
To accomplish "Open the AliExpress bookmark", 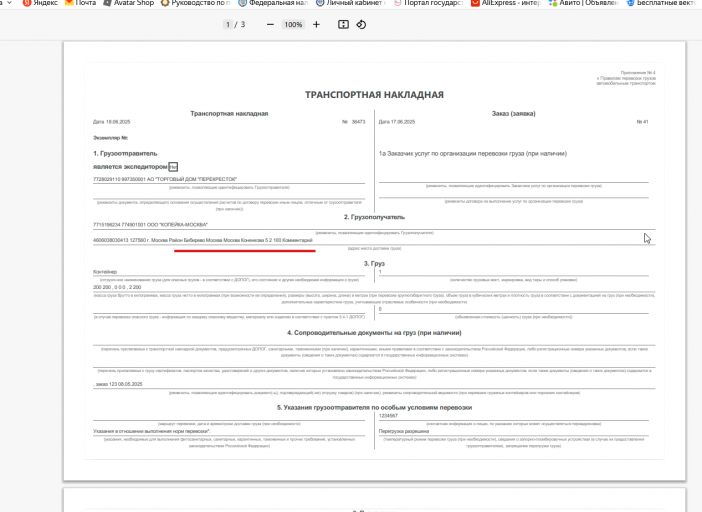I will [506, 3].
